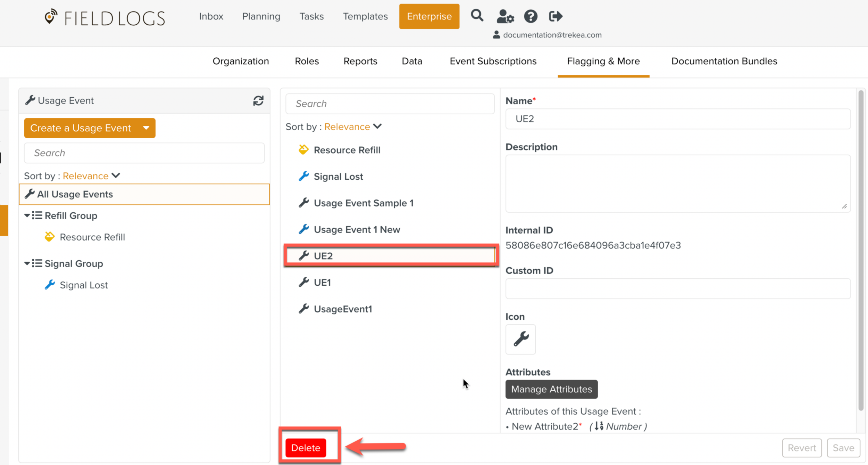Select Resource Refill in the middle list
This screenshot has height=465, width=868.
click(347, 150)
